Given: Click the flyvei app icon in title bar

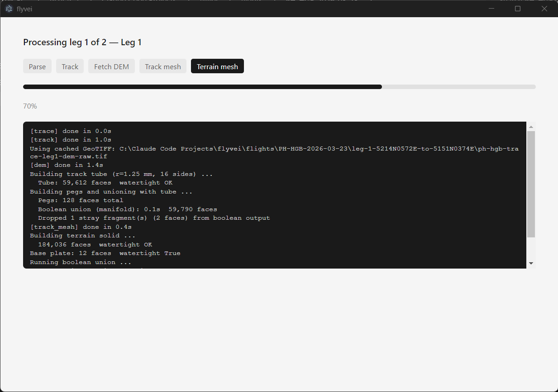Looking at the screenshot, I should coord(9,9).
